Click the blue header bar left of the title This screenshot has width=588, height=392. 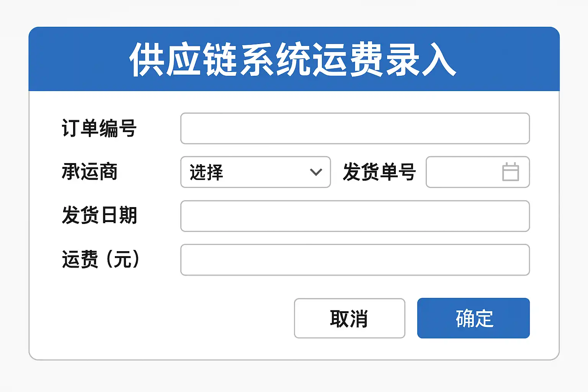coord(77,60)
